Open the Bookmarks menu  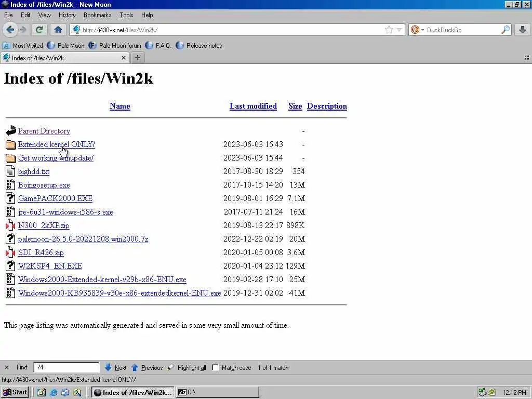coord(97,15)
